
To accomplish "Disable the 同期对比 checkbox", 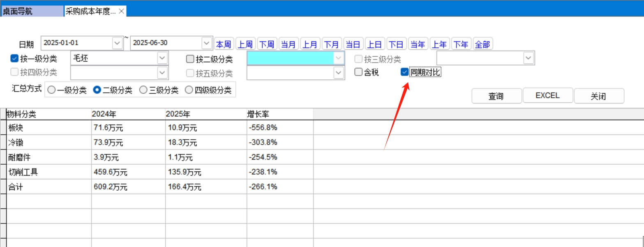I will (404, 72).
